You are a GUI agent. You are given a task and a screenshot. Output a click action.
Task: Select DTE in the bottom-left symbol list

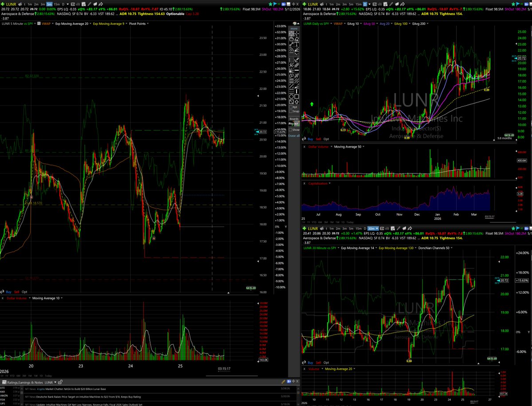tap(3, 388)
